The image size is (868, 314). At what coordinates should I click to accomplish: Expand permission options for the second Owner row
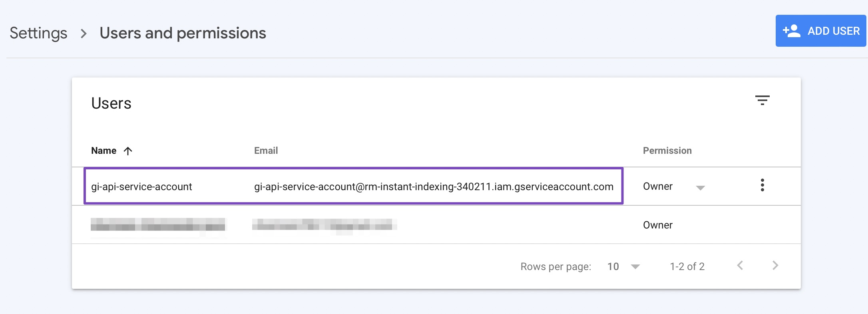pos(658,225)
